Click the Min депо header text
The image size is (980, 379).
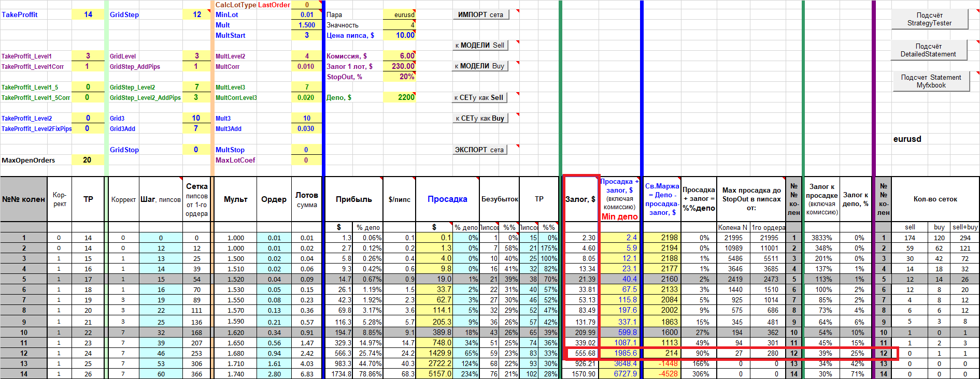tap(619, 216)
